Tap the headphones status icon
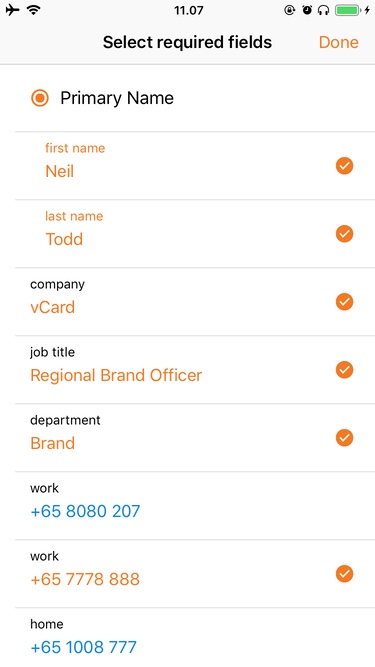 pos(324,10)
